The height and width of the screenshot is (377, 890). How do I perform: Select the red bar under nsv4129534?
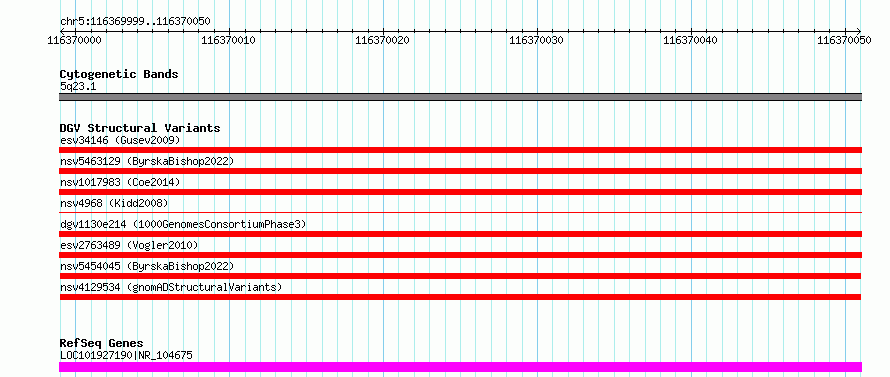(x=460, y=297)
